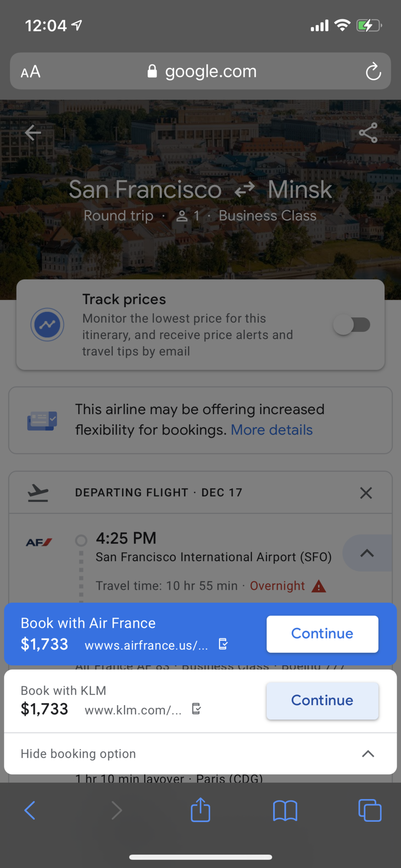The width and height of the screenshot is (401, 868).
Task: Tap the Air France booking link info icon
Action: pyautogui.click(x=223, y=644)
